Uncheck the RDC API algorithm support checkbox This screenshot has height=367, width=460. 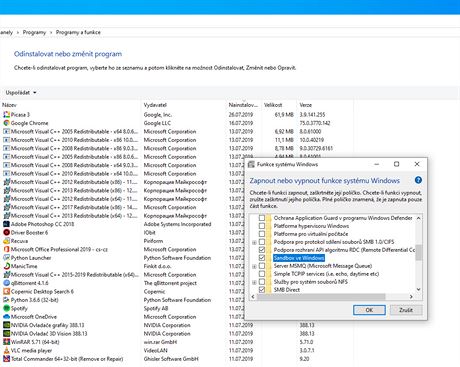(x=262, y=250)
